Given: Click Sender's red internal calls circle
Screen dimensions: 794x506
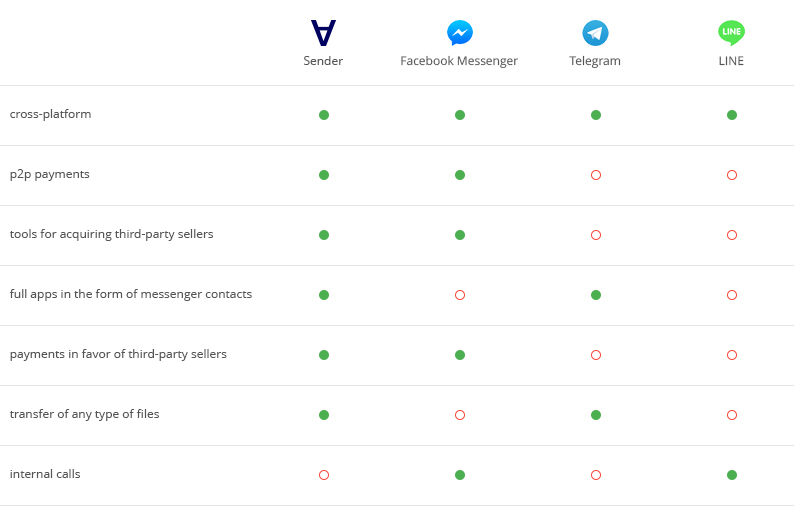Looking at the screenshot, I should [x=324, y=475].
